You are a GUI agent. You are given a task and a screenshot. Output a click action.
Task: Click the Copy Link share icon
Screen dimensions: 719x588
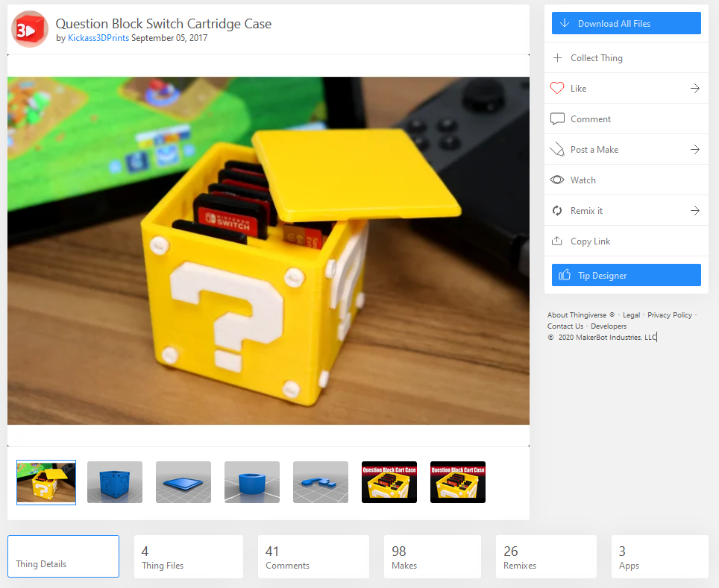[557, 241]
